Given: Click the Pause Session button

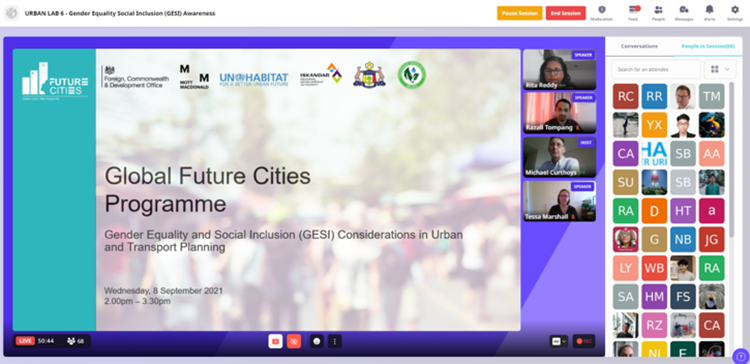Looking at the screenshot, I should 519,13.
